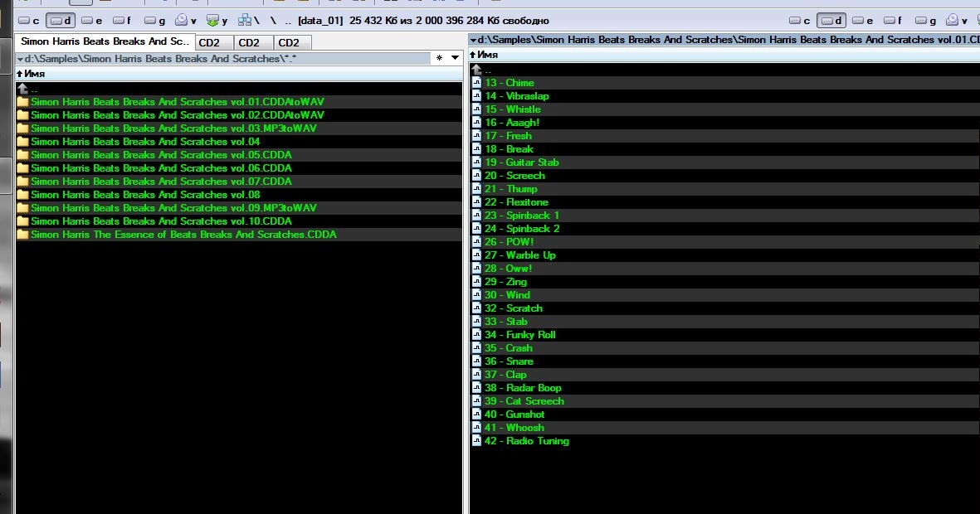Select file 32 - Scratch
980x514 pixels.
click(x=514, y=308)
